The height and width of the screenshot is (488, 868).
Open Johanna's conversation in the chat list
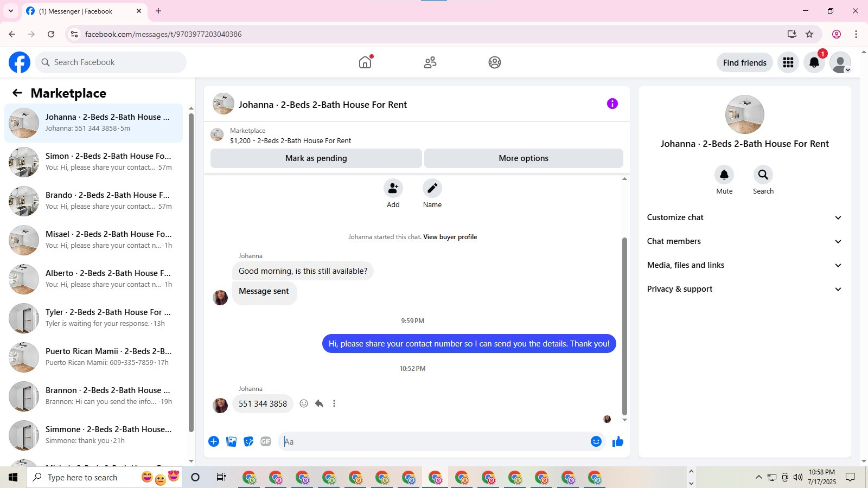click(x=93, y=123)
